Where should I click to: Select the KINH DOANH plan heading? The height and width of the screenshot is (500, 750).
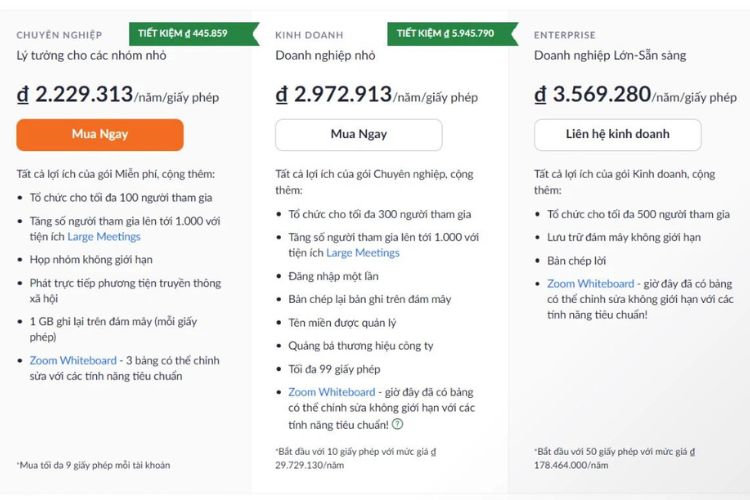tap(309, 35)
